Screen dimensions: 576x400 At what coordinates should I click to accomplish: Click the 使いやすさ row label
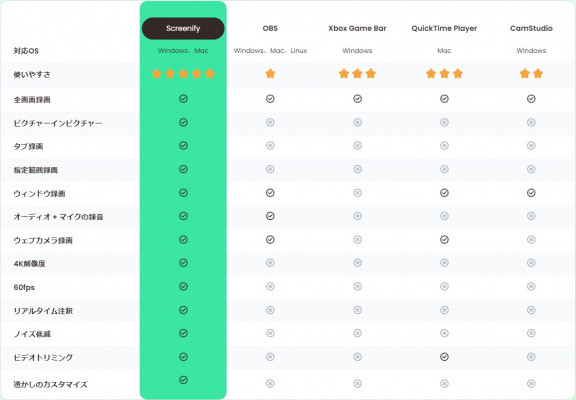pyautogui.click(x=32, y=75)
